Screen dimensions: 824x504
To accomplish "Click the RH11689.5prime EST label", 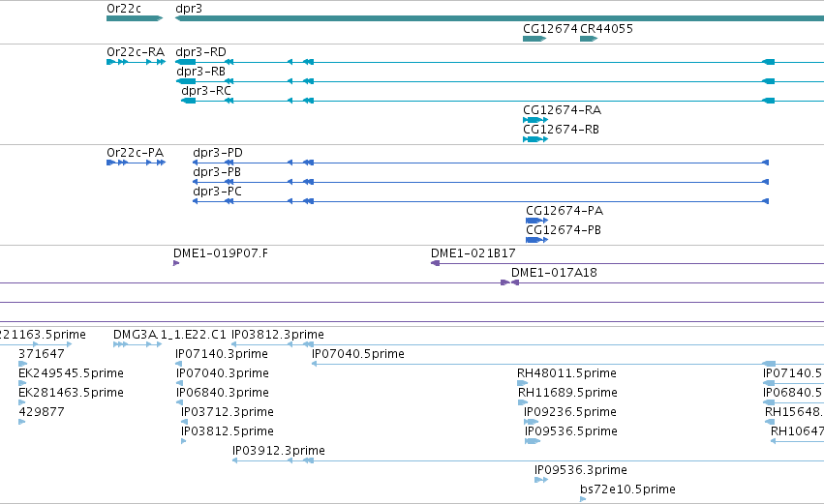I will tap(567, 394).
